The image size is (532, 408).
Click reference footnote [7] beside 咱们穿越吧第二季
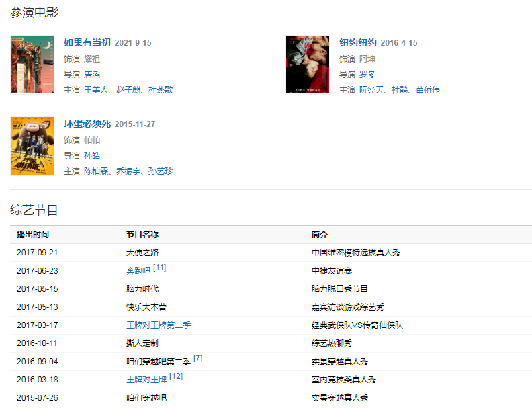pos(197,358)
